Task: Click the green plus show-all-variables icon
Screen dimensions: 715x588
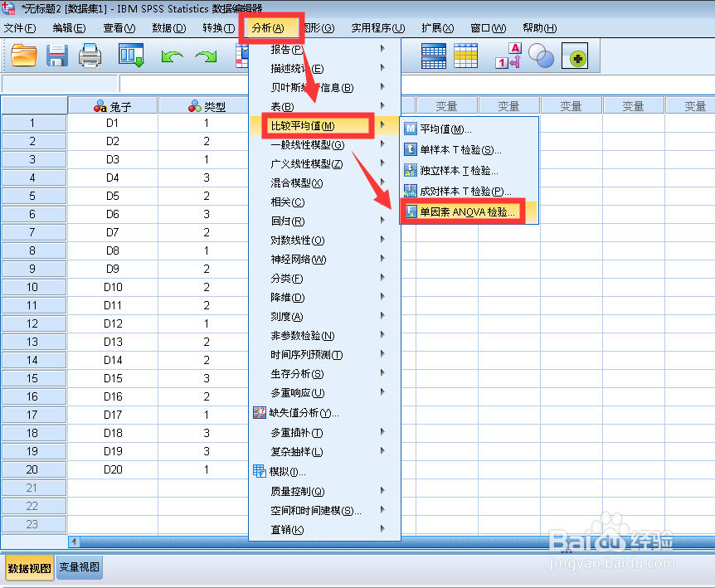Action: coord(575,56)
